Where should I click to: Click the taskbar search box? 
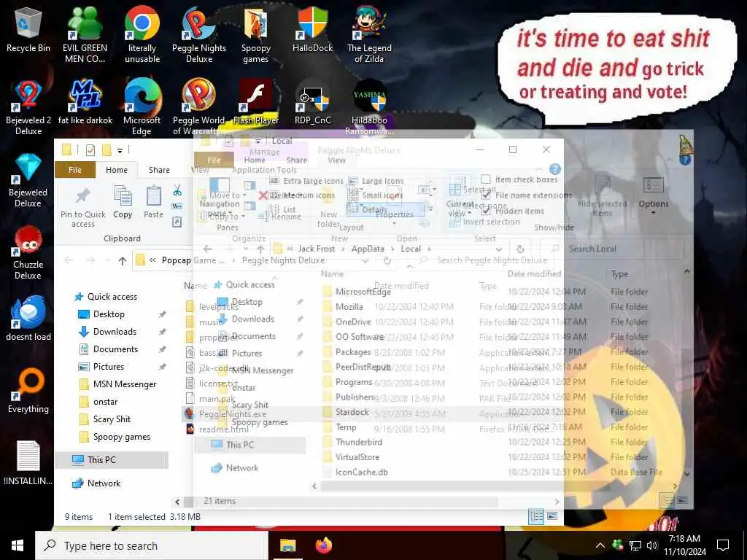pos(152,545)
